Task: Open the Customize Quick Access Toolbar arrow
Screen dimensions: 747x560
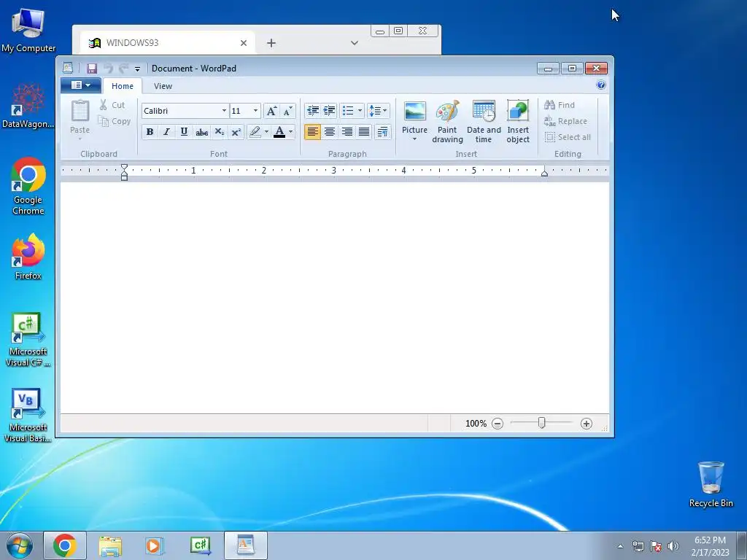Action: [x=137, y=69]
